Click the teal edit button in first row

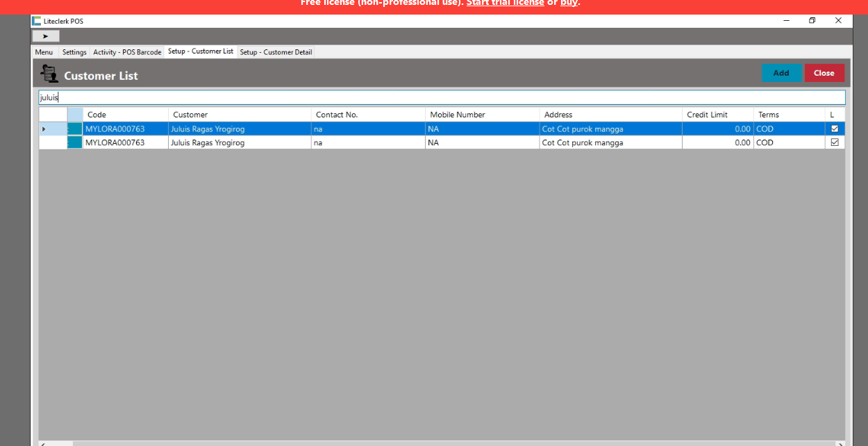(x=74, y=129)
